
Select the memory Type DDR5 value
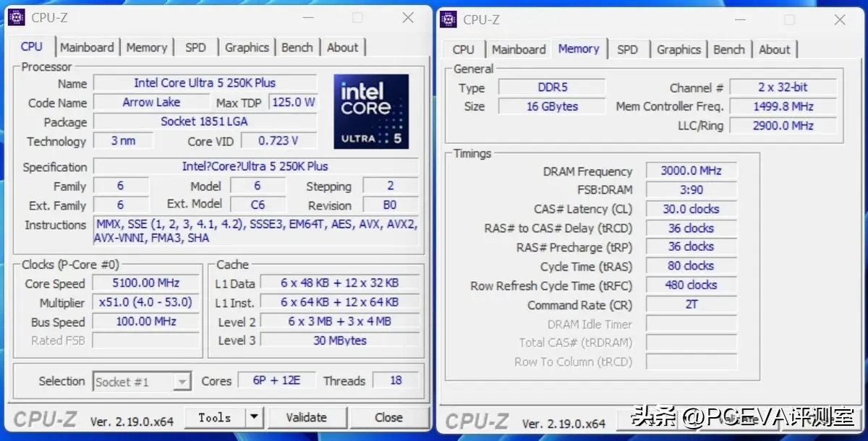click(x=553, y=87)
